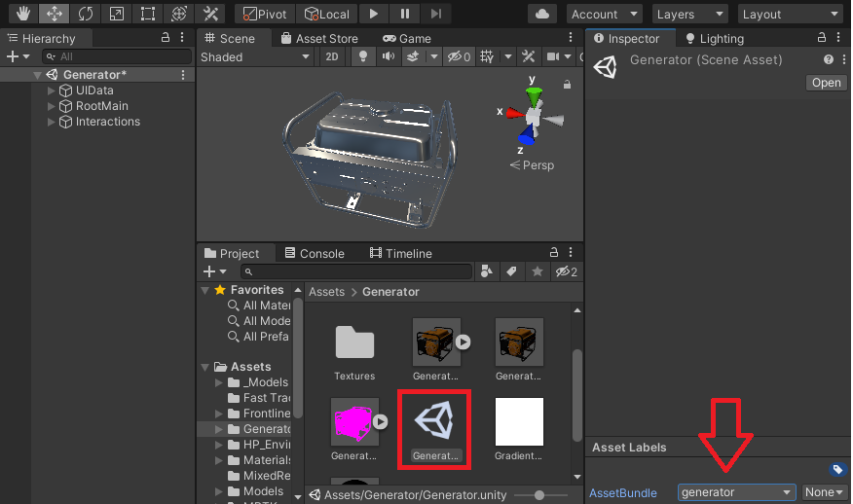
Task: Open the Layers dropdown
Action: pyautogui.click(x=689, y=15)
